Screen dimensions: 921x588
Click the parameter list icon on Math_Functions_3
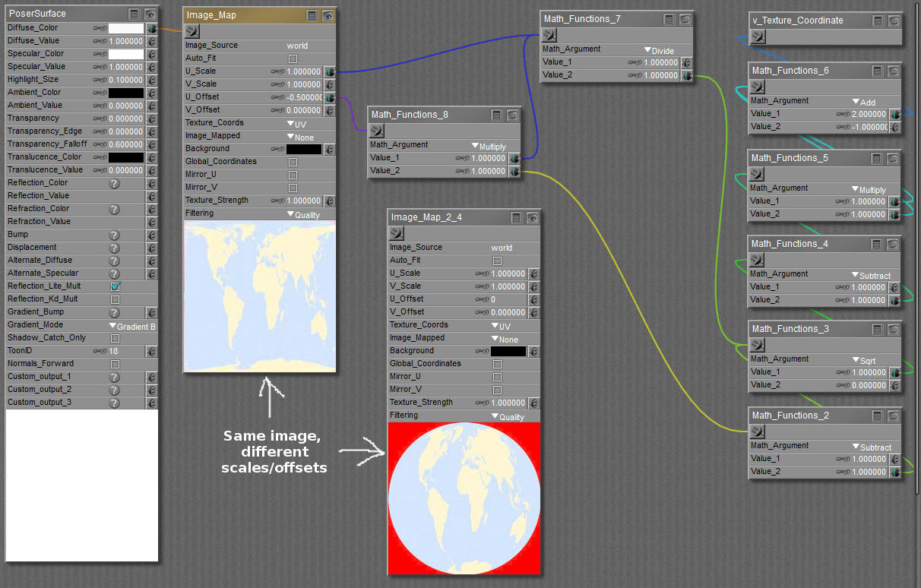click(x=877, y=330)
